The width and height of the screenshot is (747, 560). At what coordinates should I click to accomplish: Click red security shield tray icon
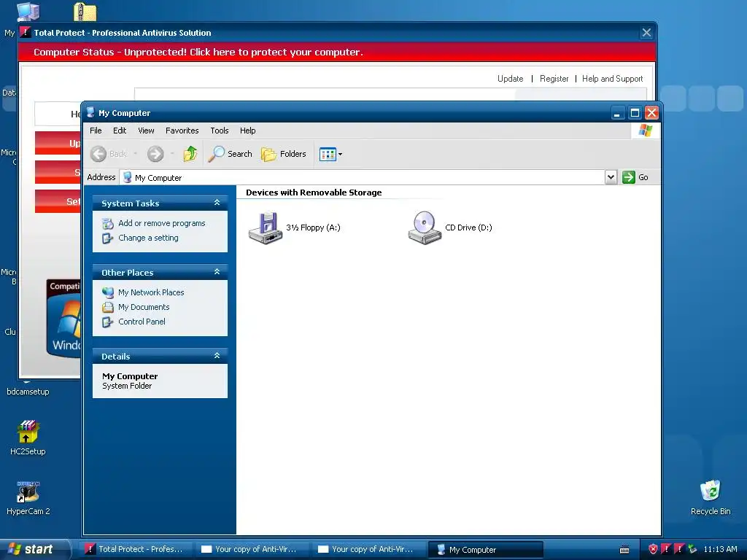tap(653, 549)
